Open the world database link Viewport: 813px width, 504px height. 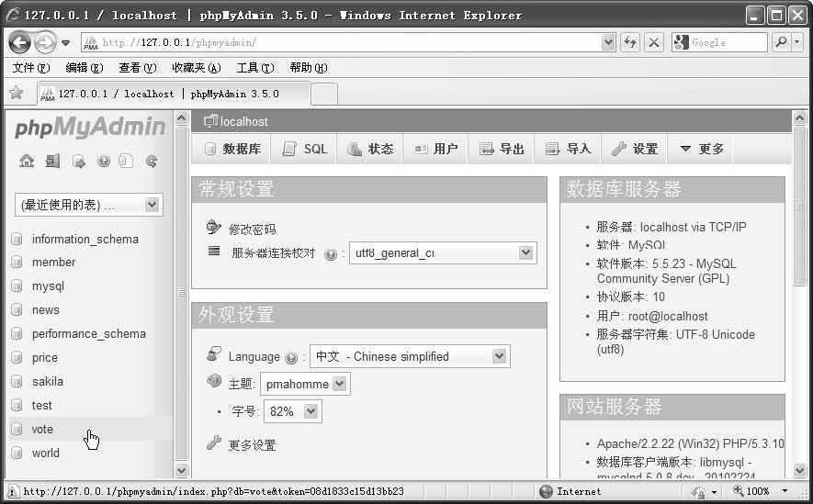(45, 454)
